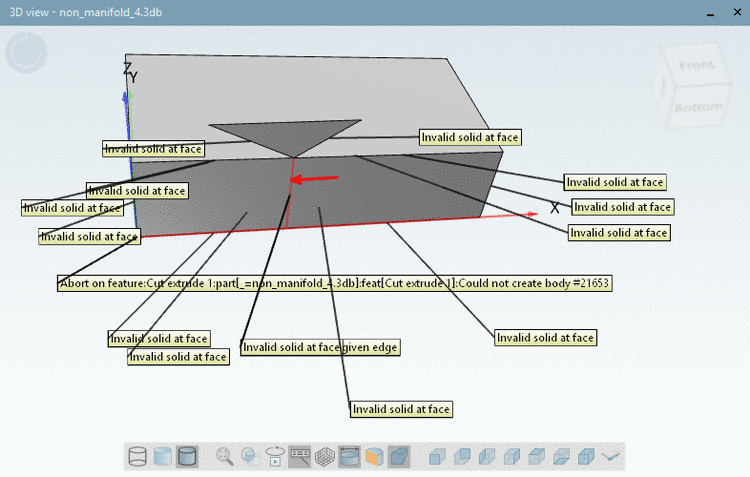Select the dark triangular cut face on the model
The width and height of the screenshot is (750, 477).
(287, 134)
